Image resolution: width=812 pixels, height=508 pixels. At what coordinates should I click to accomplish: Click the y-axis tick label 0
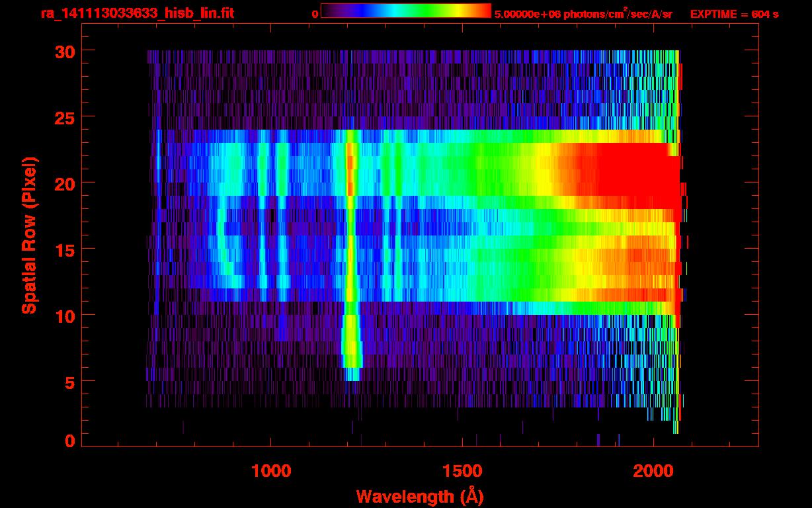click(70, 441)
